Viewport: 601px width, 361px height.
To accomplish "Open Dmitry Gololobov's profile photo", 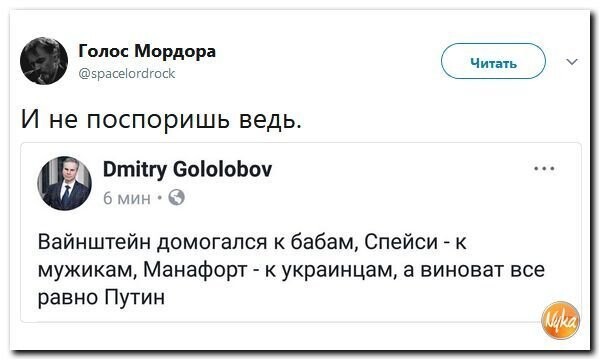I will coord(64,183).
